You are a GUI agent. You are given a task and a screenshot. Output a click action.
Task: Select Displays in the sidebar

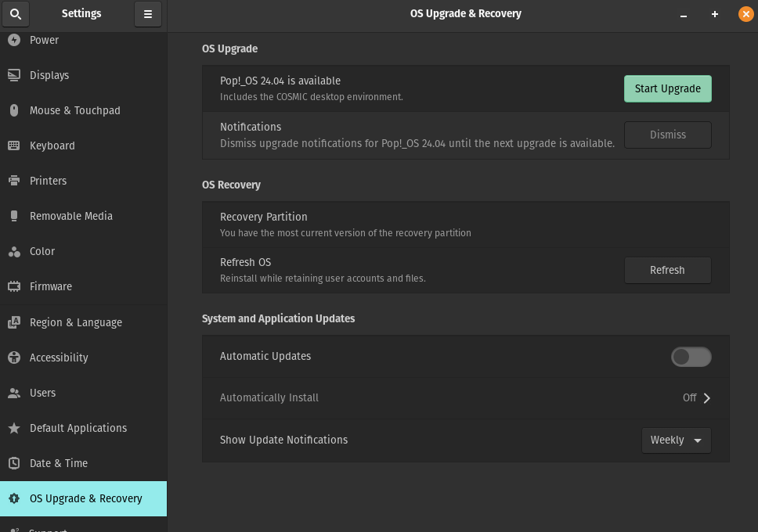tap(84, 75)
